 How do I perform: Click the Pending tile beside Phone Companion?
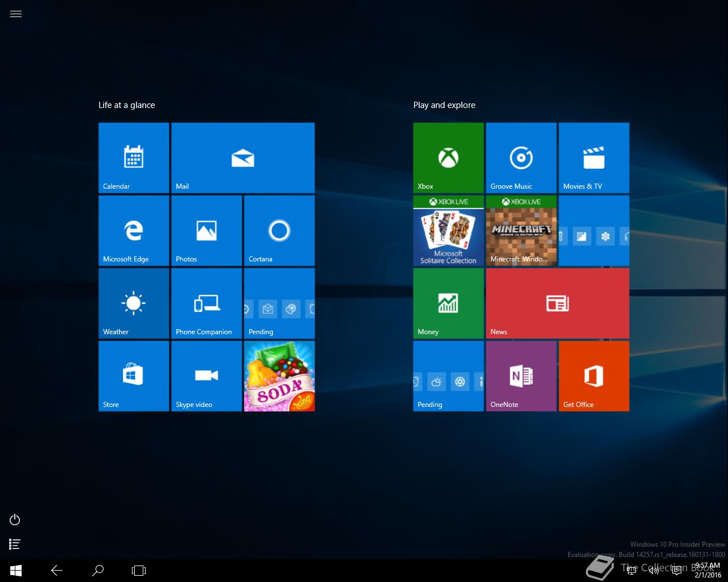click(x=279, y=304)
